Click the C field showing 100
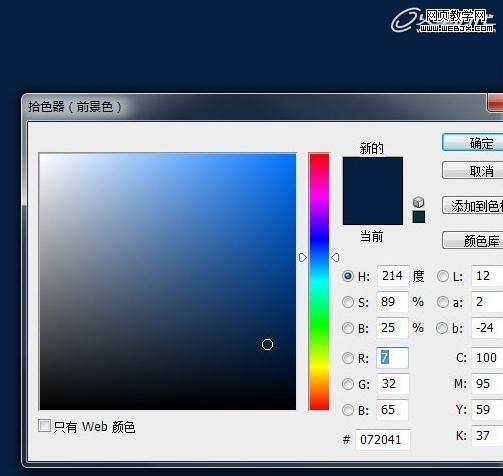 pos(487,358)
